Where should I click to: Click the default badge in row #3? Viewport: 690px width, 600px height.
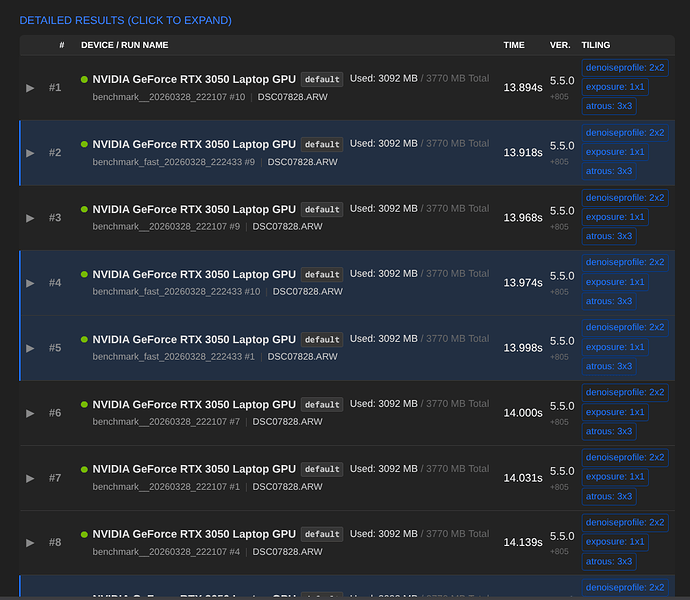pyautogui.click(x=322, y=210)
